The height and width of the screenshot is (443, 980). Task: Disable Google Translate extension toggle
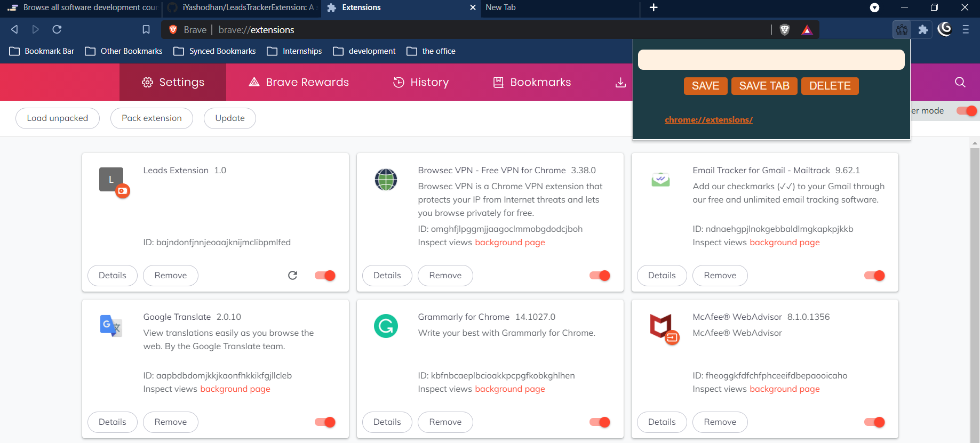tap(325, 422)
